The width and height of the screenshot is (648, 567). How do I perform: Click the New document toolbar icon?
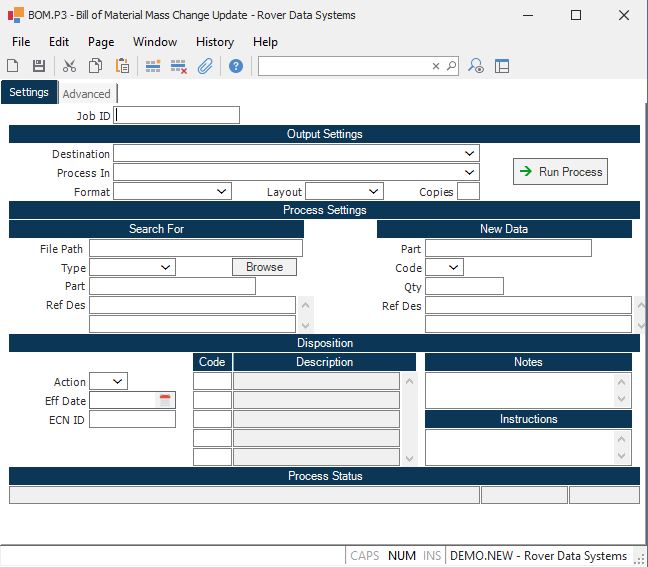click(x=13, y=66)
